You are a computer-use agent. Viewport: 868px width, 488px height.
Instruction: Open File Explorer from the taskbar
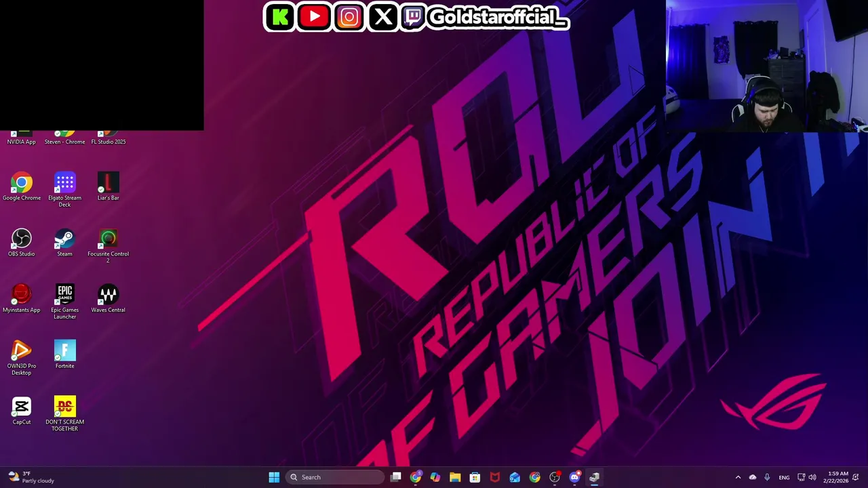[x=455, y=477]
